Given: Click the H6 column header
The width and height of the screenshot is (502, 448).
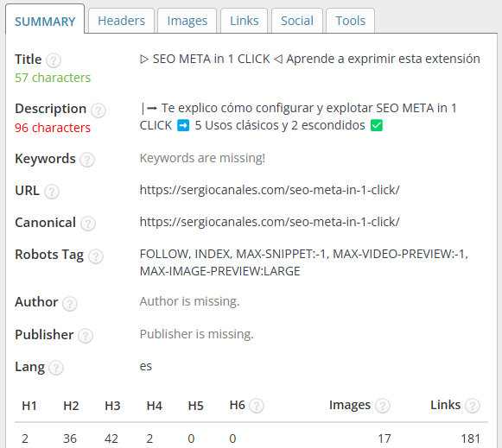Looking at the screenshot, I should tap(238, 405).
